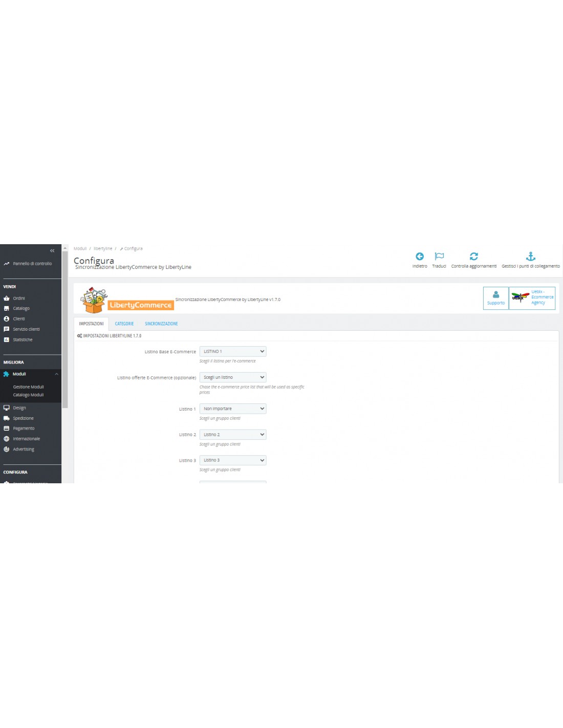Screen dimensions: 563x728
Task: Click the Indietro back arrow icon
Action: click(420, 256)
